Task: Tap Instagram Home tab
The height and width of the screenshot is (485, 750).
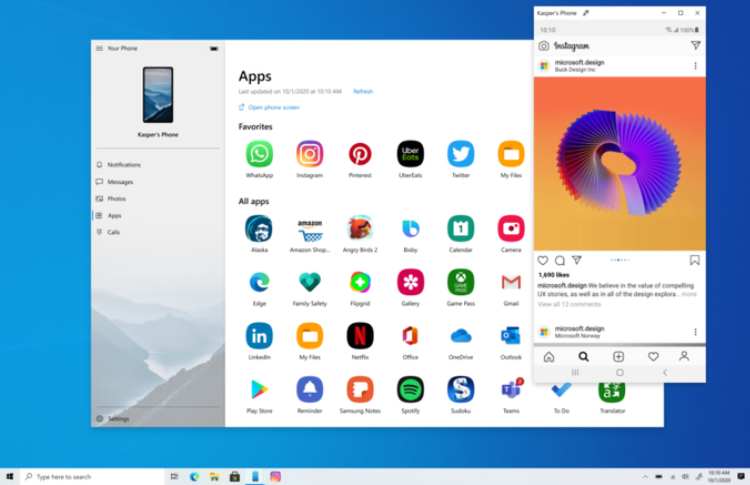Action: tap(549, 356)
